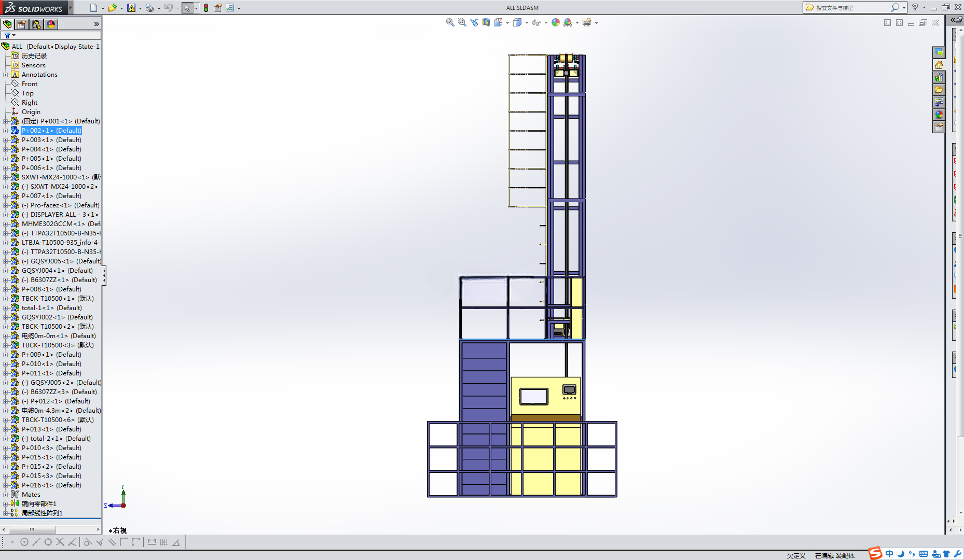Image resolution: width=964 pixels, height=560 pixels.
Task: Select the Top plane in the tree
Action: pos(27,93)
